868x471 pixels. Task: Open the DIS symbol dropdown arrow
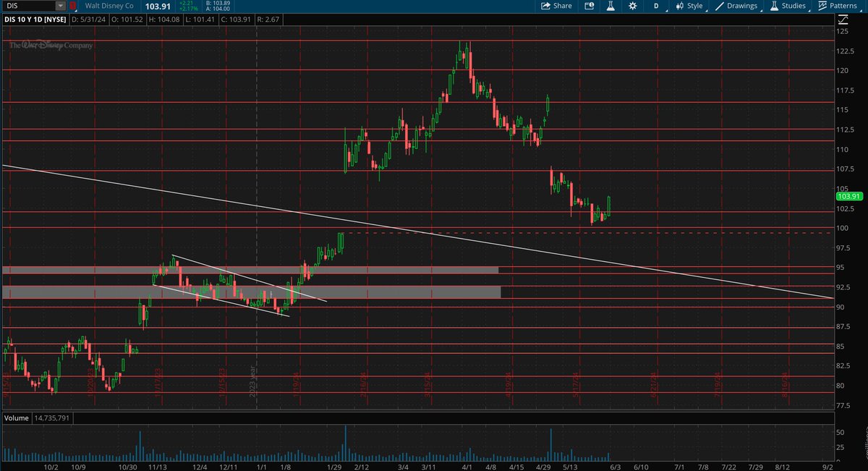(60, 6)
